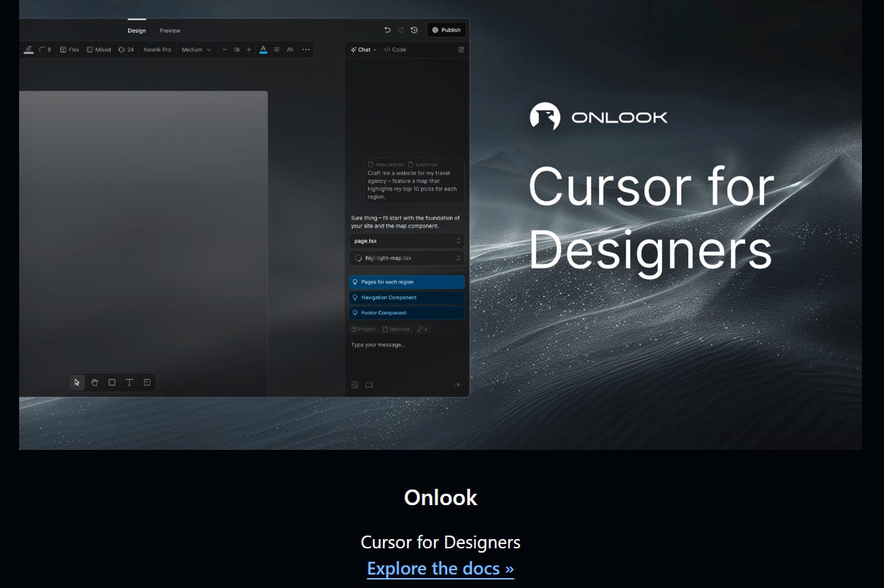Viewport: 884px width, 588px height.
Task: Select the Text tool
Action: [130, 383]
